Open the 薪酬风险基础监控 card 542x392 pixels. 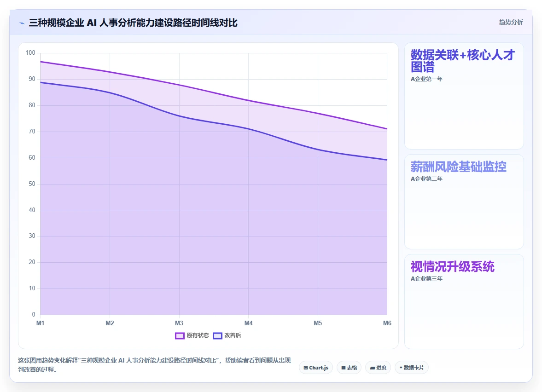(x=464, y=202)
